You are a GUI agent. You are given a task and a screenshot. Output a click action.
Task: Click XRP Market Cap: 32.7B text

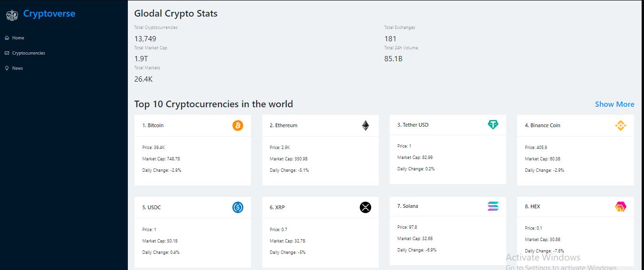click(x=288, y=241)
